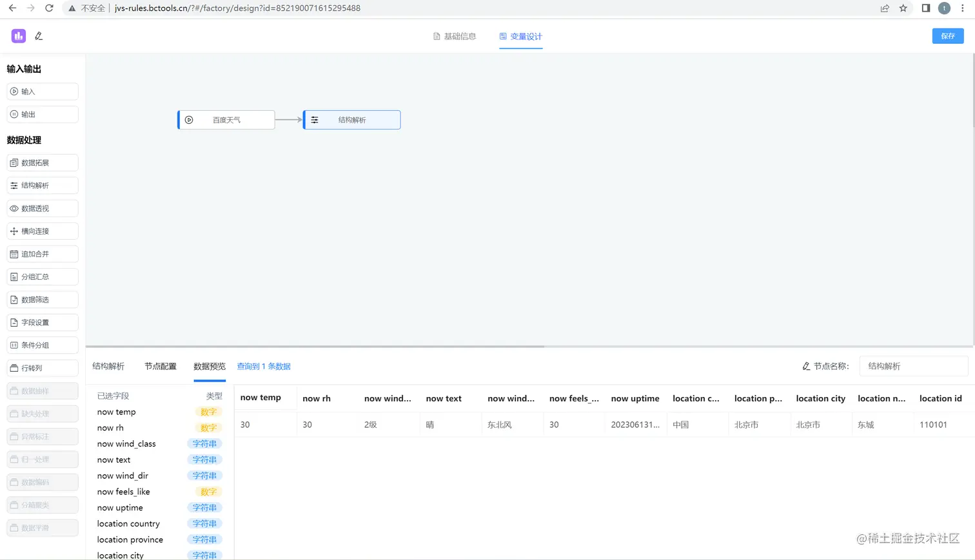975x560 pixels.
Task: Click the horizontal scrollbar below canvas
Action: pyautogui.click(x=315, y=347)
